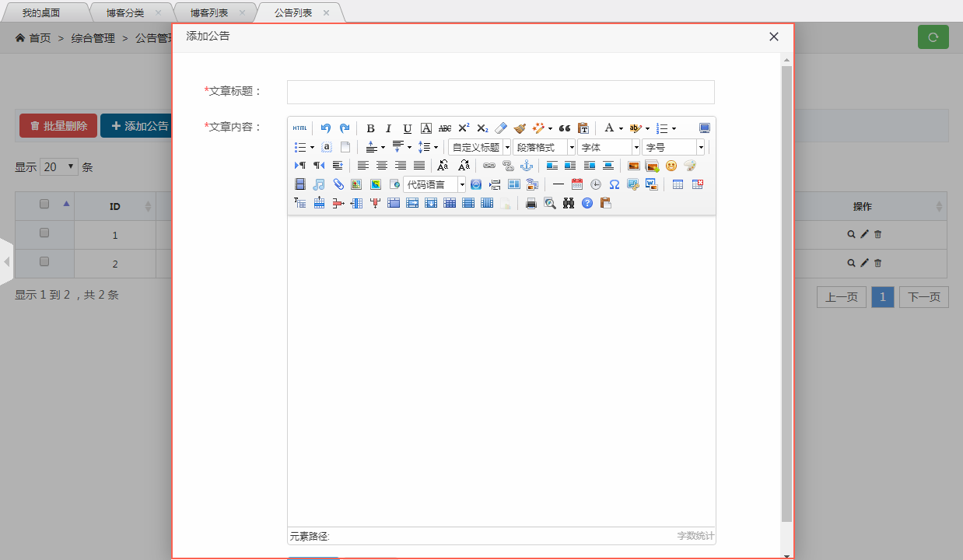This screenshot has width=963, height=560.
Task: Insert the current date via the calendar icon
Action: 577,184
